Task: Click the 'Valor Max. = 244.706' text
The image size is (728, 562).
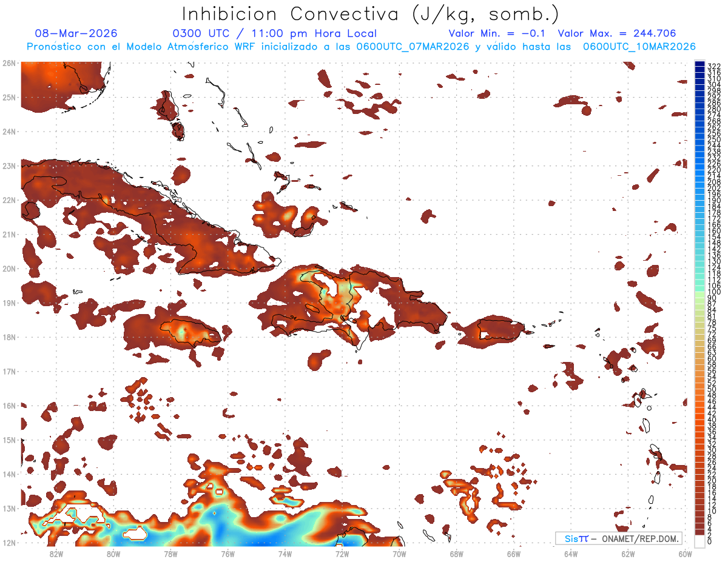Action: [x=616, y=34]
